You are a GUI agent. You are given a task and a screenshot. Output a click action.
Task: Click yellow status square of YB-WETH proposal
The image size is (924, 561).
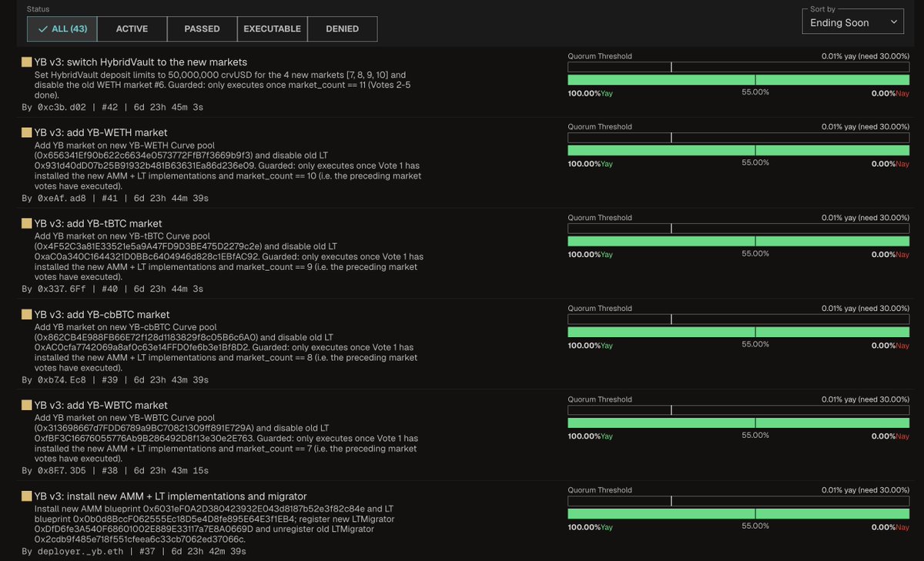click(x=26, y=132)
